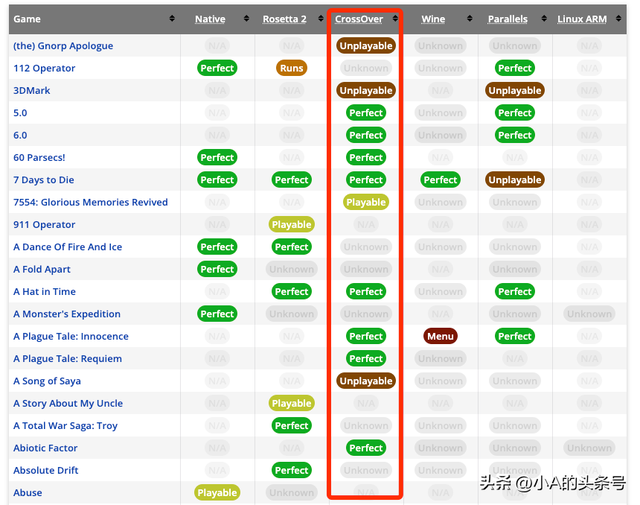Open the CrossOver column header link
Screen dimensions: 640x505
[x=359, y=19]
